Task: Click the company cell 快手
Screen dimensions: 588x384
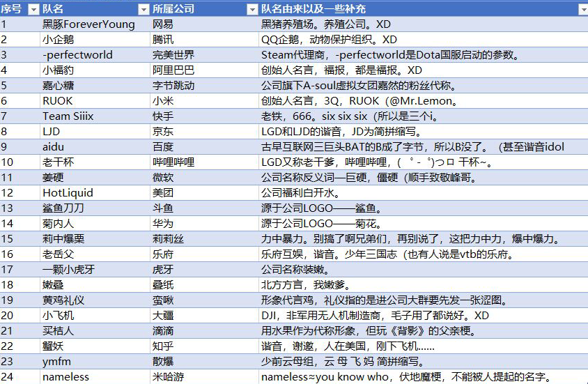Action: point(204,116)
